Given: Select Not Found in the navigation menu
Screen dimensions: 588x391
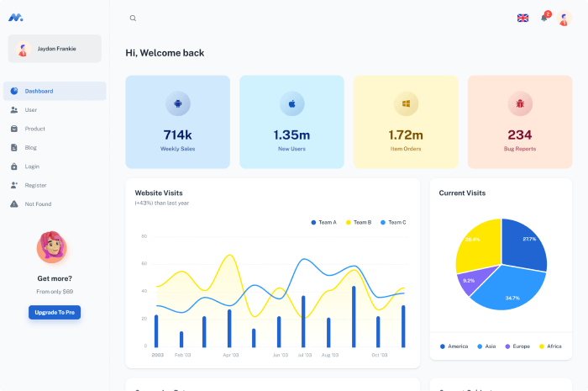Looking at the screenshot, I should [x=55, y=203].
